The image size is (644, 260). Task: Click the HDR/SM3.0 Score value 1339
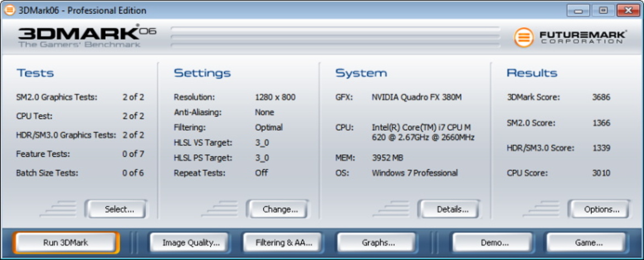(x=601, y=148)
